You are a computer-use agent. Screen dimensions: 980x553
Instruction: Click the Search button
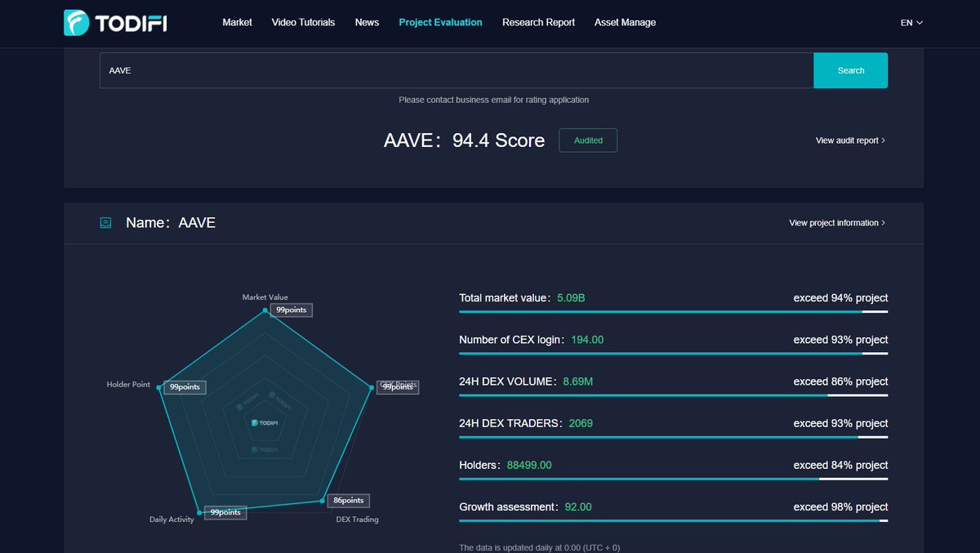pyautogui.click(x=850, y=70)
